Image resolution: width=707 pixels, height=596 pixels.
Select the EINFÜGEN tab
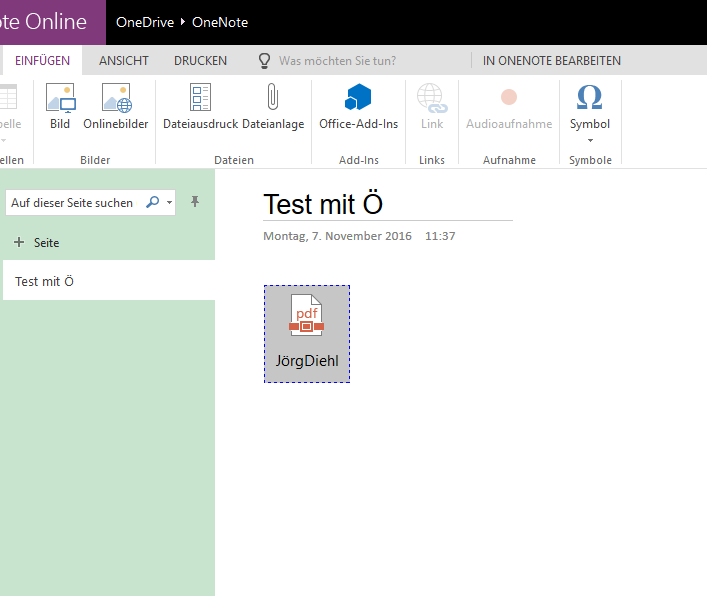click(43, 61)
